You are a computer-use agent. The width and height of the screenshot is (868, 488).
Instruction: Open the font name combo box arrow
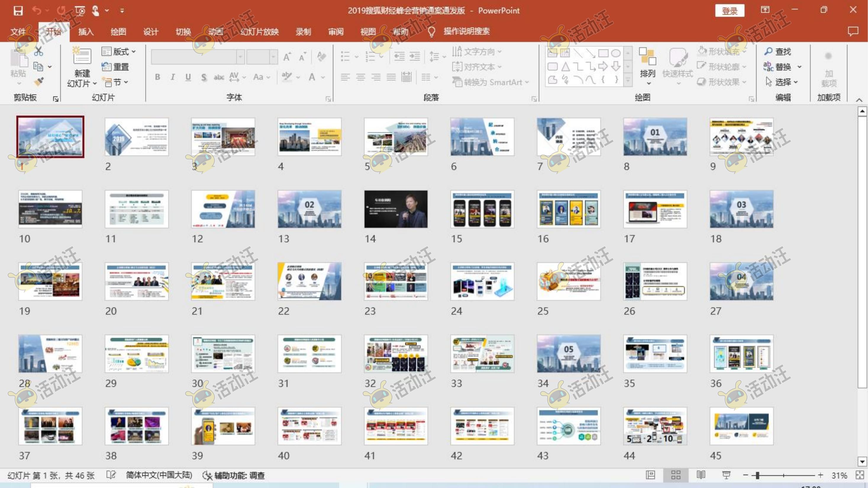(x=240, y=56)
